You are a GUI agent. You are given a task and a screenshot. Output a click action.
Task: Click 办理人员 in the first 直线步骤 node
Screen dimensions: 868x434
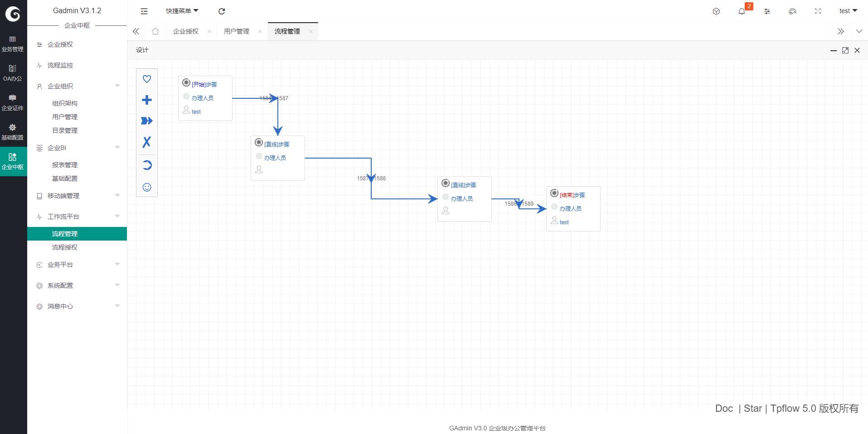point(275,158)
